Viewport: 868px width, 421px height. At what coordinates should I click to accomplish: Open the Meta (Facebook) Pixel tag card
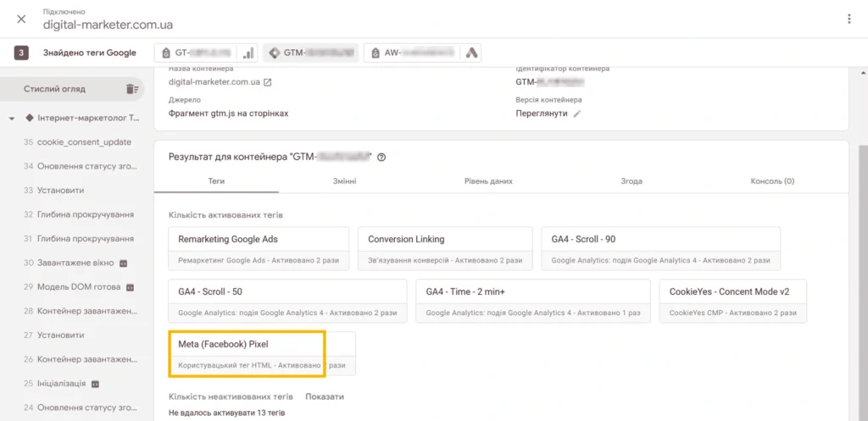[x=262, y=354]
